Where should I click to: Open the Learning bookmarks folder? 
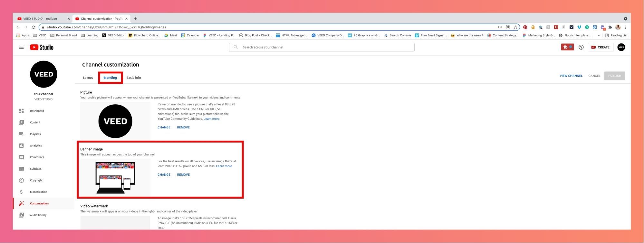[90, 35]
